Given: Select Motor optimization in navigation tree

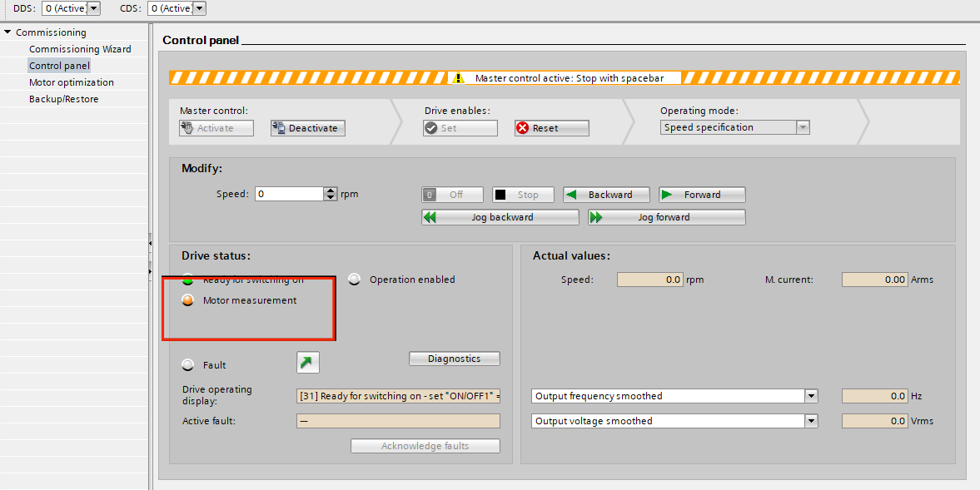Looking at the screenshot, I should coord(71,82).
